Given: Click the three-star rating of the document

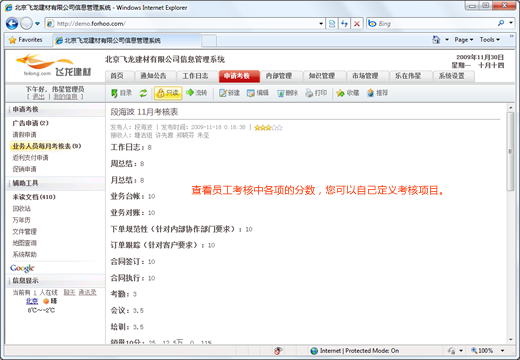Looking at the screenshot, I should pos(268,127).
